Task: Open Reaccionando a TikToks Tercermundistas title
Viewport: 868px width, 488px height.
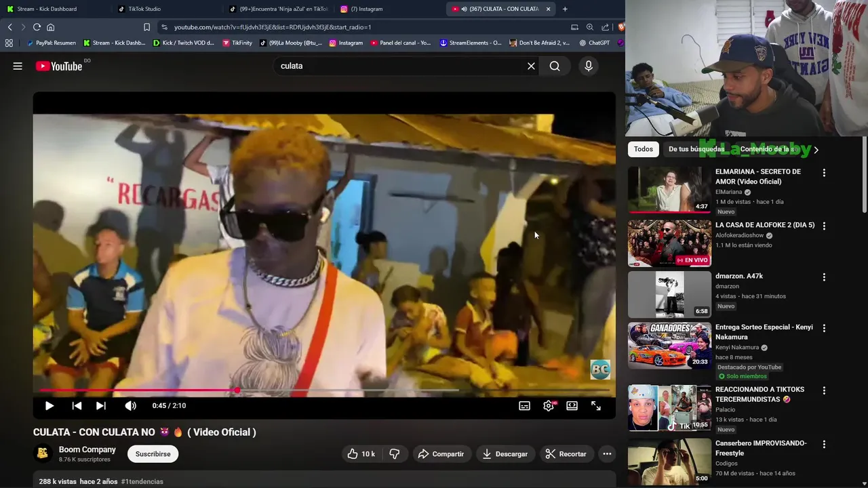Action: [x=759, y=394]
